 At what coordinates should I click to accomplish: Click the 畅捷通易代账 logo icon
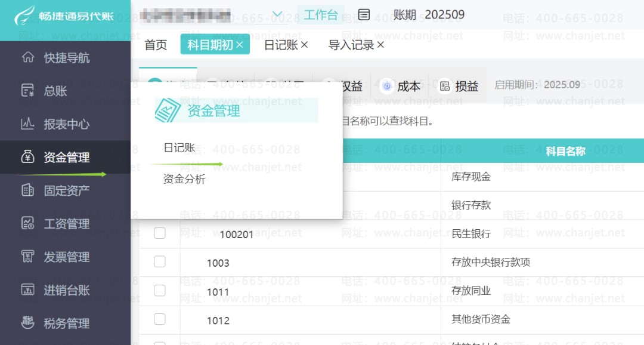click(24, 16)
